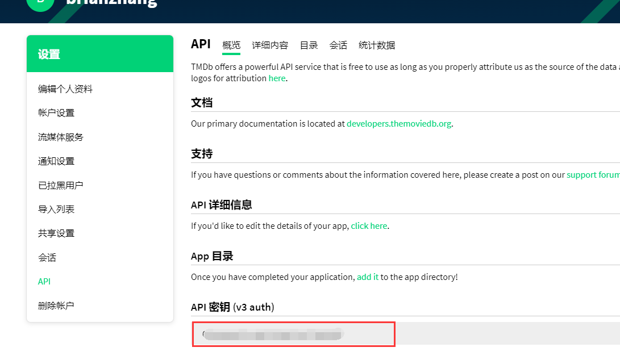Open the 编辑个人资料 settings page
The height and width of the screenshot is (364, 620).
(x=65, y=89)
